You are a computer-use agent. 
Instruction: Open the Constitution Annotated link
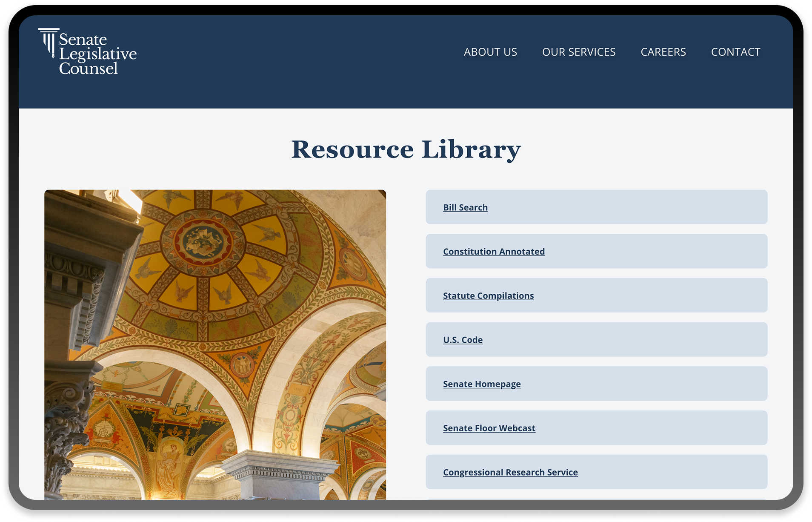[494, 252]
